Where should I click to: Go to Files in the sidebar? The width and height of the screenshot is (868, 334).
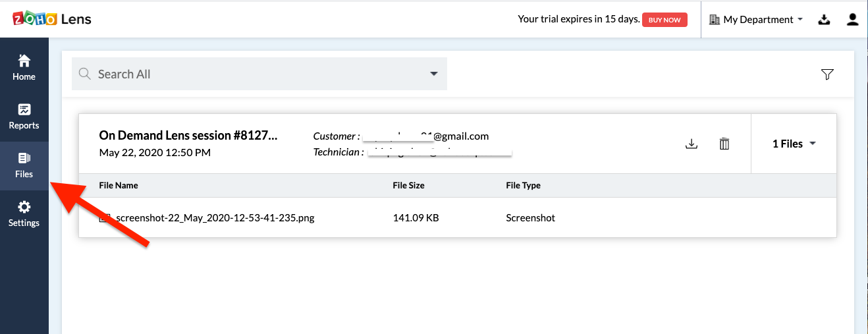click(x=24, y=165)
